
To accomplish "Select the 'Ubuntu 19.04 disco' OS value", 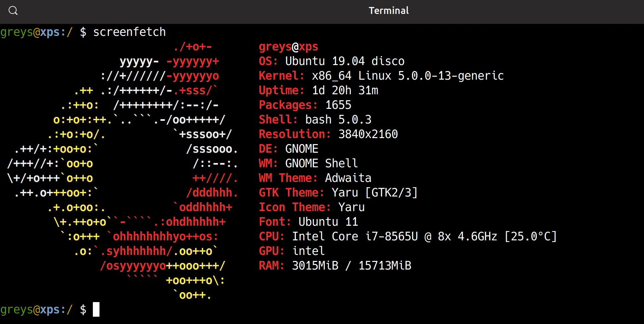I will 345,61.
